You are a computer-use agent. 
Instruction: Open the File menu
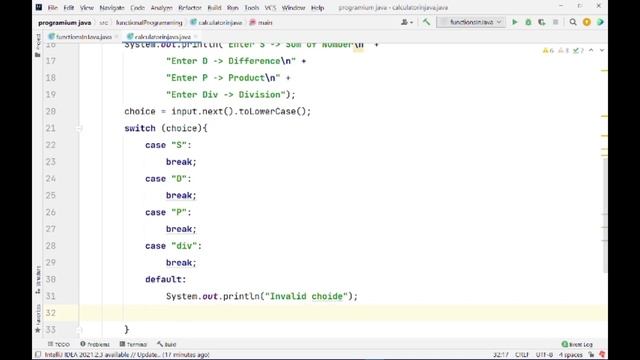coord(52,8)
